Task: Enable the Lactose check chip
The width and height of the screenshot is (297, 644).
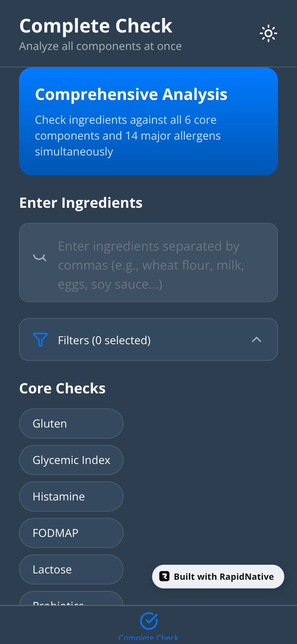Action: tap(71, 569)
